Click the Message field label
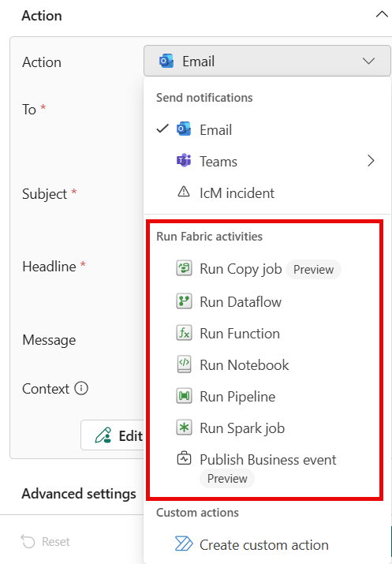Screen dimensions: 392x564 coord(49,340)
